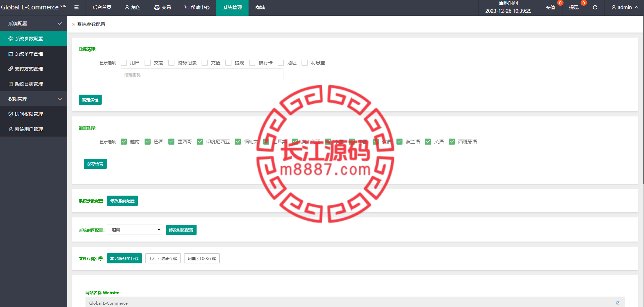The image size is (644, 307).
Task: Open the 系统时区配置 timezone dropdown
Action: (135, 229)
